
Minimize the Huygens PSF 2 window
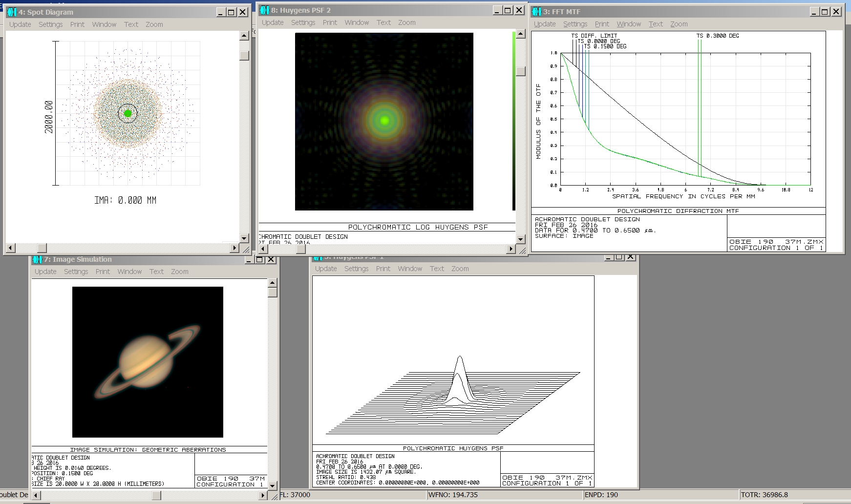tap(497, 10)
